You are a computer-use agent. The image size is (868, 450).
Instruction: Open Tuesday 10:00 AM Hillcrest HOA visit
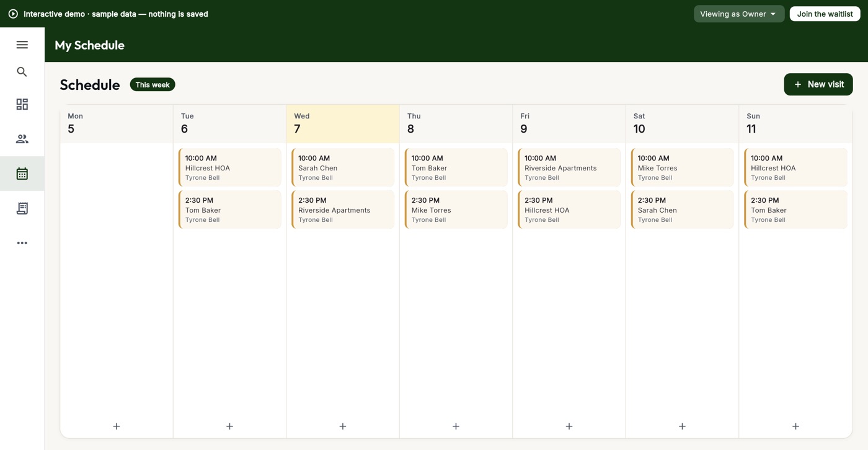click(230, 167)
